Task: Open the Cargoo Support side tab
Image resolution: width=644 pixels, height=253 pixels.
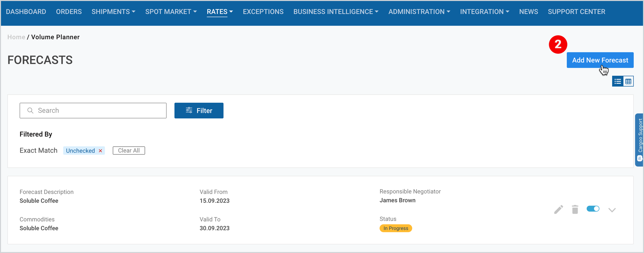Action: coord(639,140)
